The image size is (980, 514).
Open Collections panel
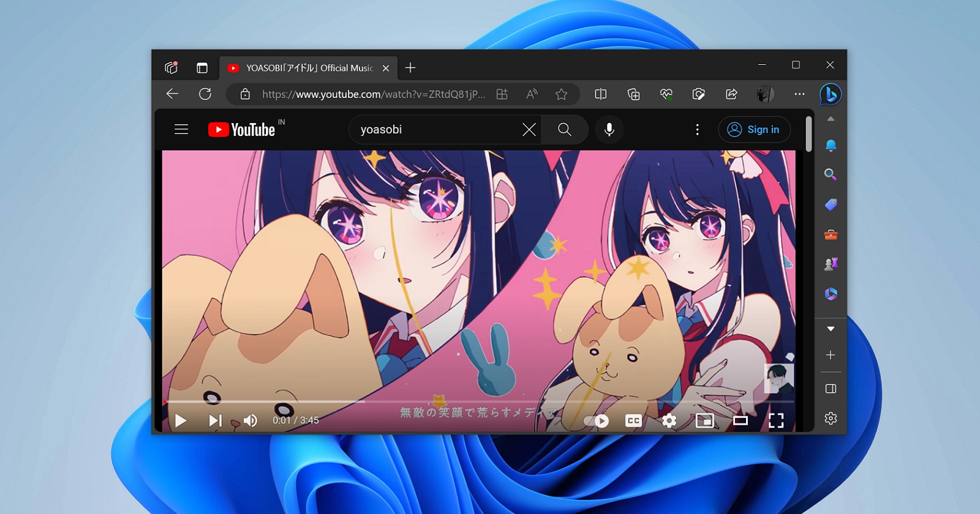633,94
